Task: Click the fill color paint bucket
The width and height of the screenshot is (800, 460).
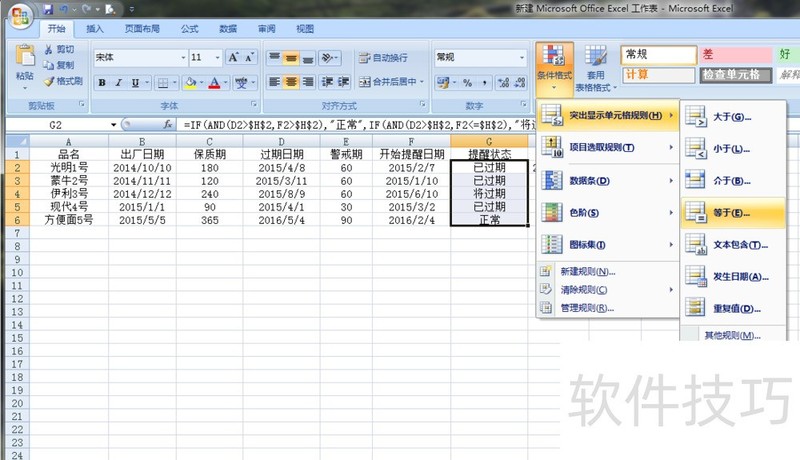Action: point(191,82)
